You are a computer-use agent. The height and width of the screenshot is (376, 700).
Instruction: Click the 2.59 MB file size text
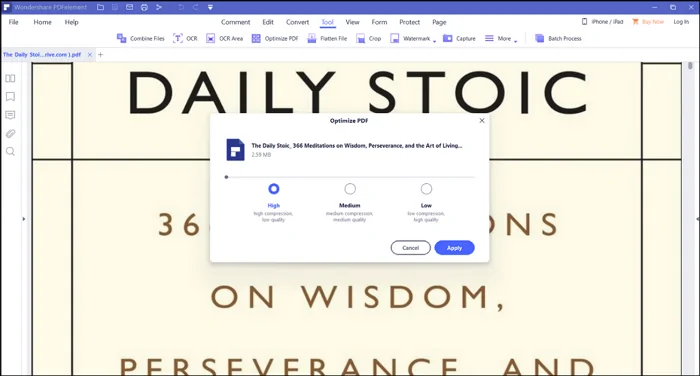coord(261,155)
